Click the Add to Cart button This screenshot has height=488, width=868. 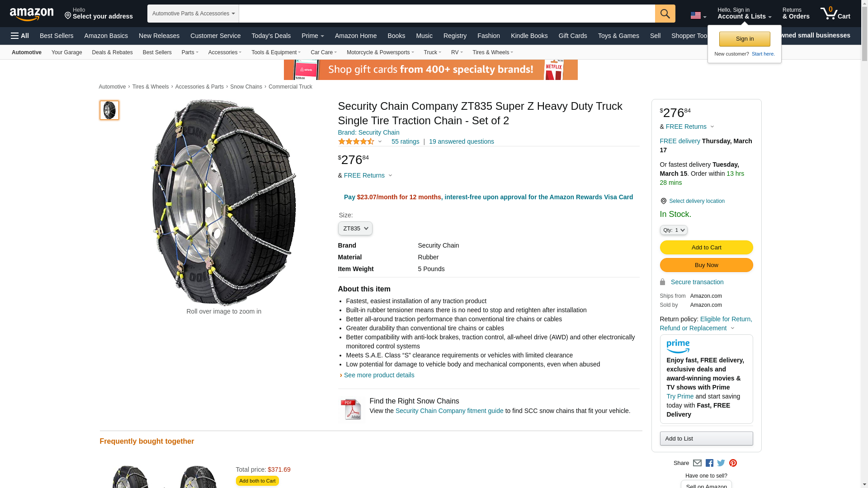pyautogui.click(x=706, y=248)
